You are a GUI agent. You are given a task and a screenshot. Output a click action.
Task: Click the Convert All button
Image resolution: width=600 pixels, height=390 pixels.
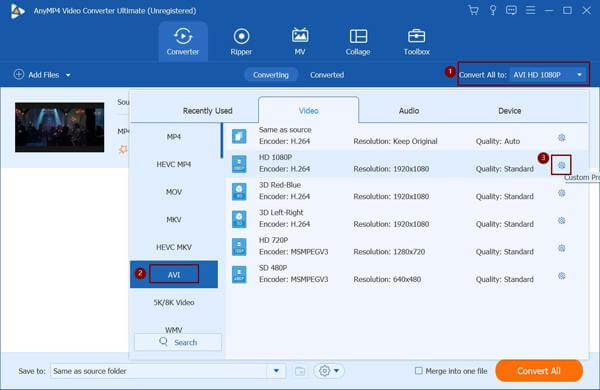pos(539,370)
